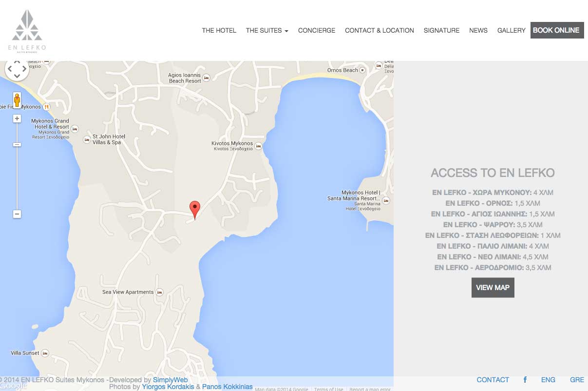Click the map zoom slider handle
Image resolution: width=588 pixels, height=391 pixels.
click(x=17, y=144)
